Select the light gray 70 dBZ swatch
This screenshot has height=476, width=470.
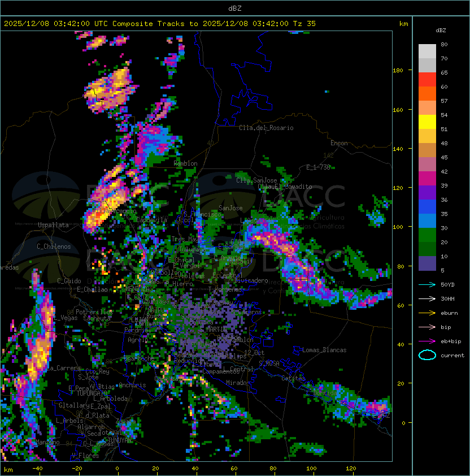click(x=427, y=51)
